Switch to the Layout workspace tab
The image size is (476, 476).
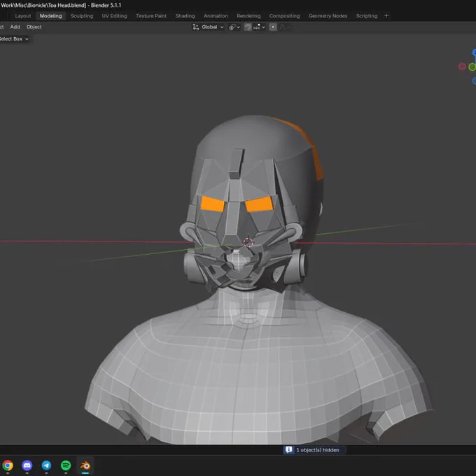(23, 16)
